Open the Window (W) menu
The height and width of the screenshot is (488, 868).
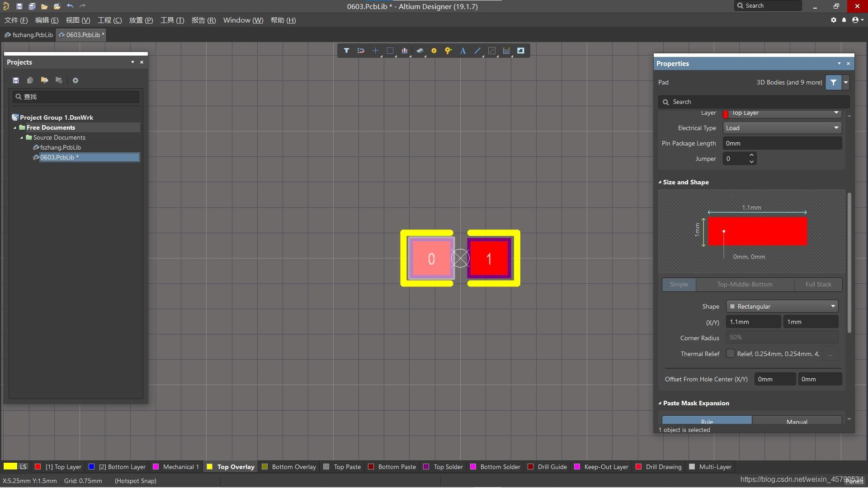click(x=243, y=20)
